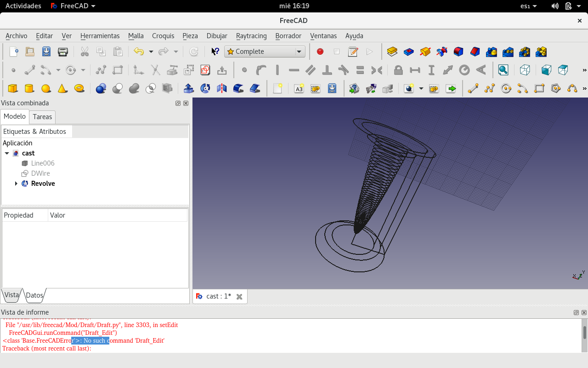
Task: Select the Part Revolve tool
Action: click(x=205, y=88)
